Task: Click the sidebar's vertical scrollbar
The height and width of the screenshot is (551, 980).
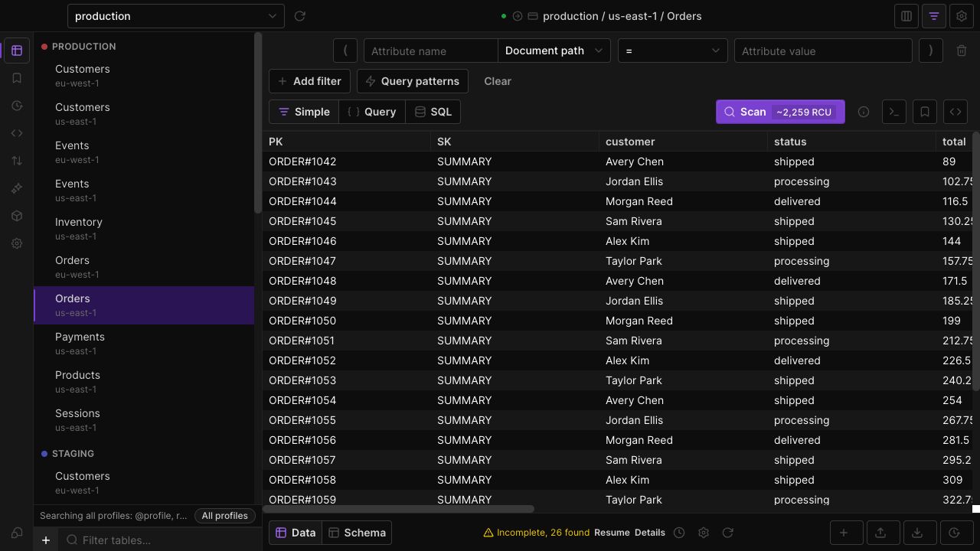Action: pyautogui.click(x=258, y=122)
